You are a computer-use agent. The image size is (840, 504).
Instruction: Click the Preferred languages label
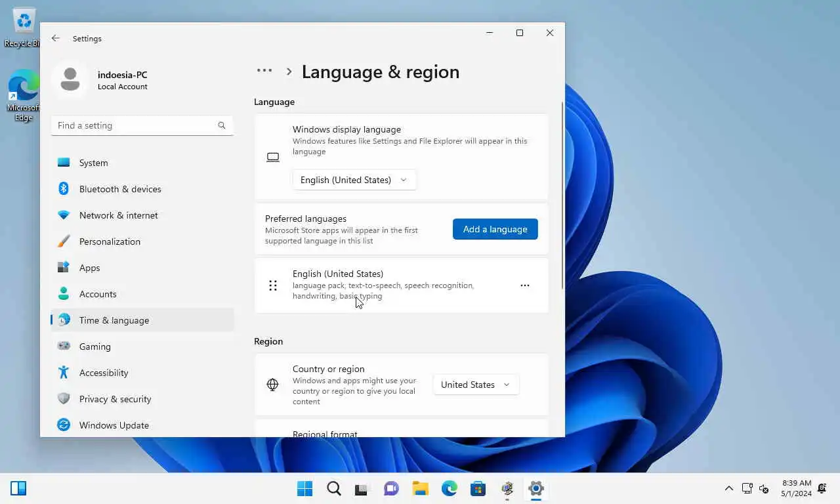click(x=306, y=219)
